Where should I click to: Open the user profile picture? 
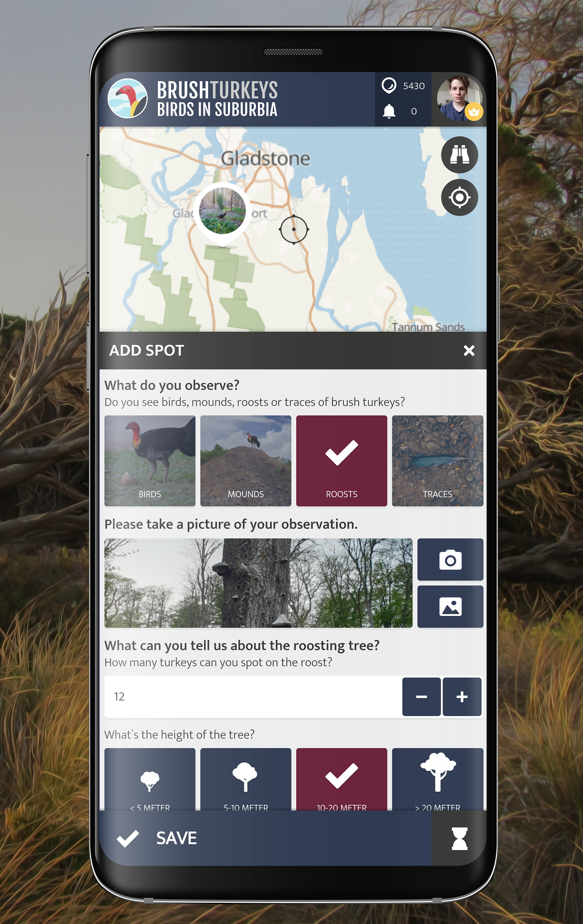[459, 99]
